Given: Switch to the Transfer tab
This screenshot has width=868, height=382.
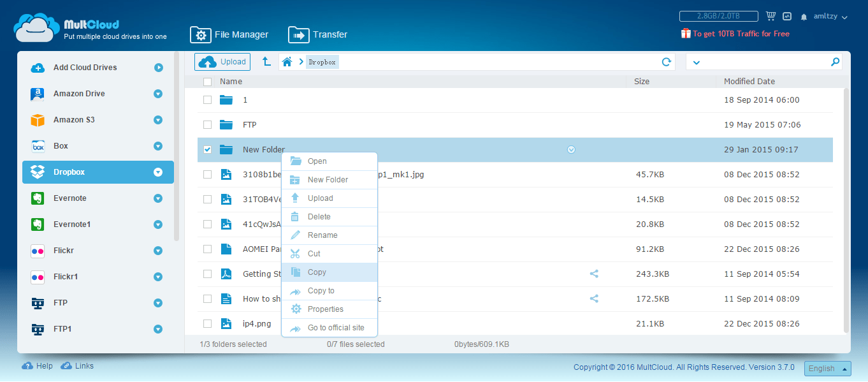Looking at the screenshot, I should (317, 34).
